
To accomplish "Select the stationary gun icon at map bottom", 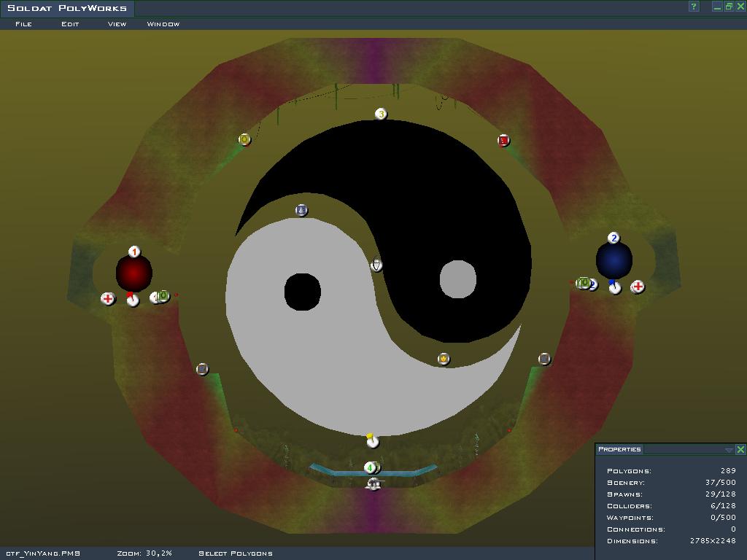I will pyautogui.click(x=373, y=483).
